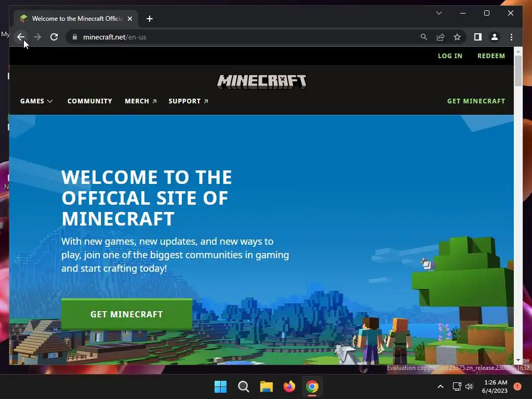
Task: Open the Chrome side panel
Action: click(x=478, y=37)
